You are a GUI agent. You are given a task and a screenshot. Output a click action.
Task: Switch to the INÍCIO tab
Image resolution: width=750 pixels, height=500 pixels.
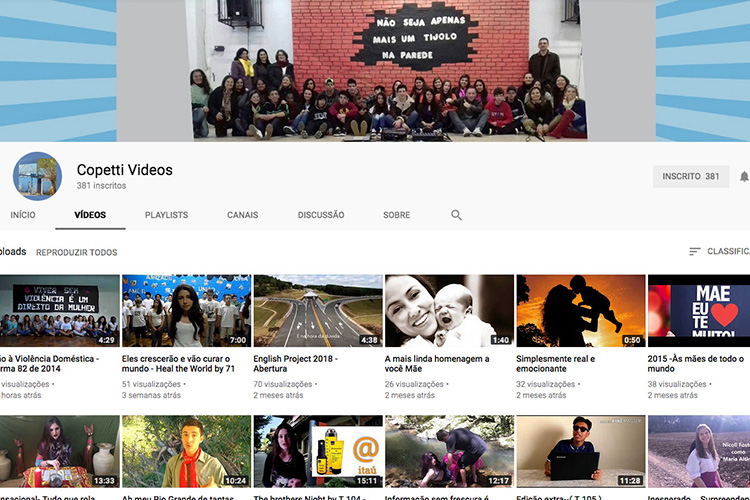(22, 215)
